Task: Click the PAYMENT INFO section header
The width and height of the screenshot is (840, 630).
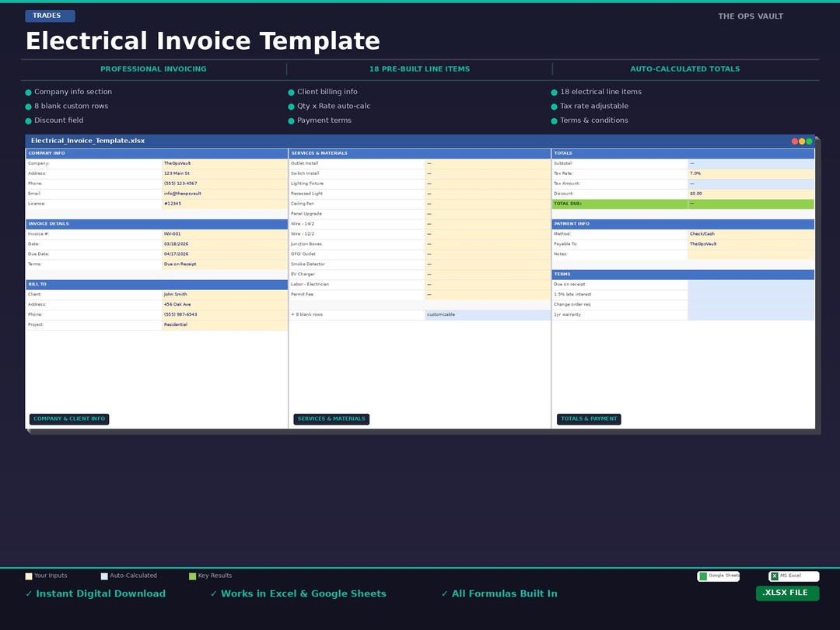Action: 683,224
